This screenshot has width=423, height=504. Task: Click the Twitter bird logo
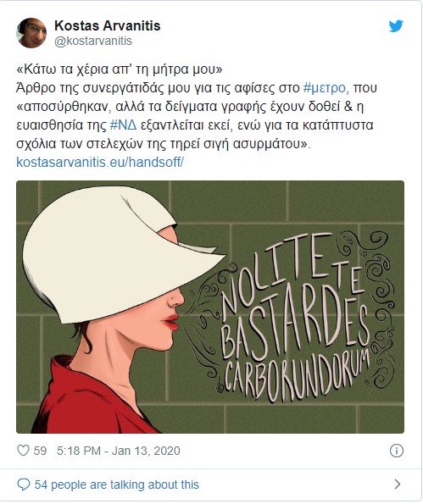click(x=395, y=26)
